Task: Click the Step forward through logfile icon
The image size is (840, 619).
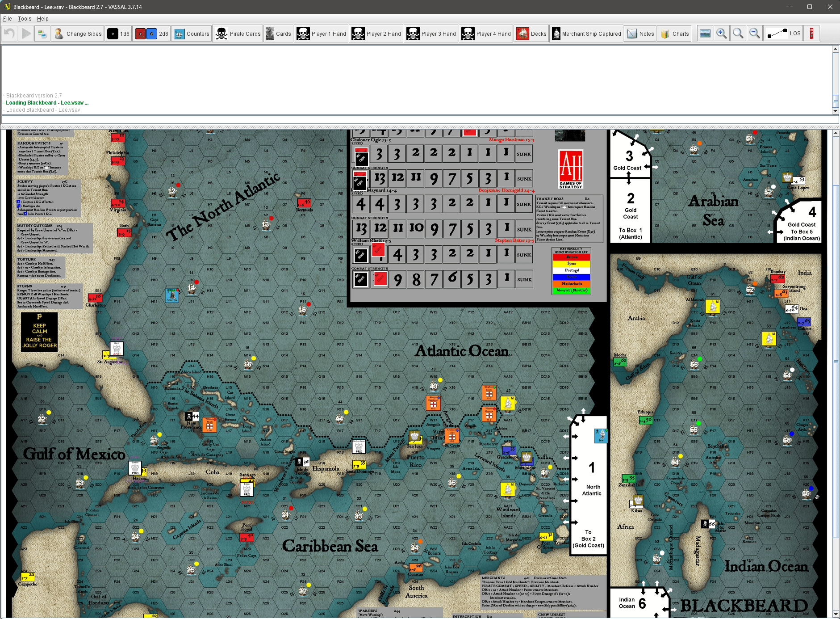Action: tap(26, 34)
